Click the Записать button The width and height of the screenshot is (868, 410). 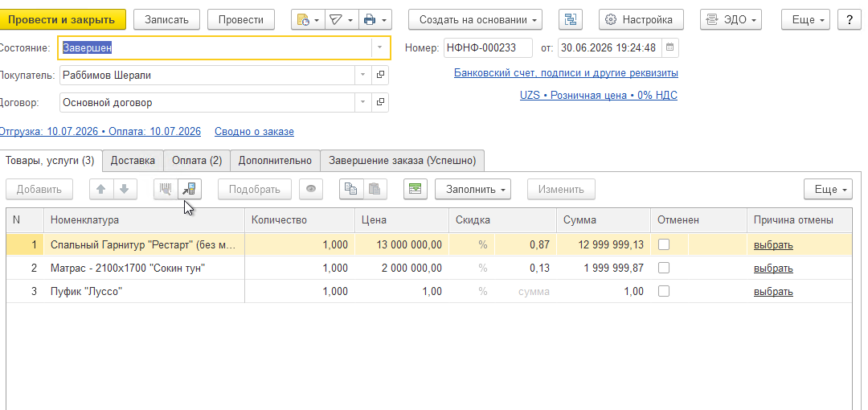[x=166, y=20]
